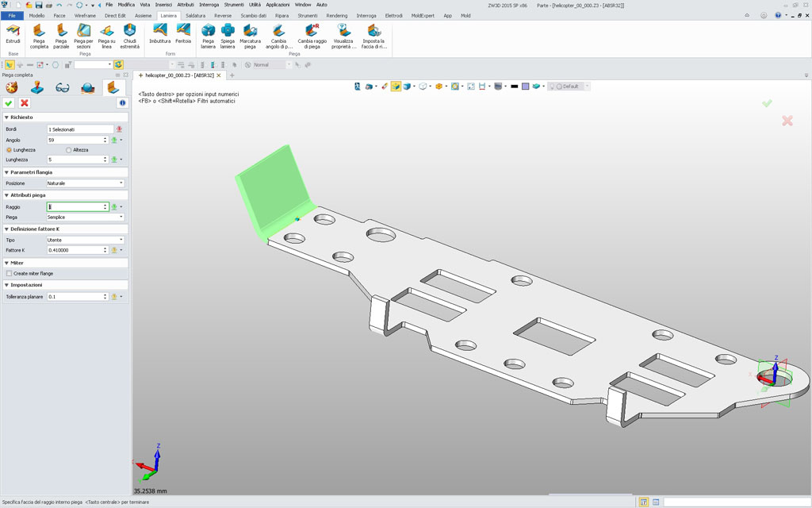812x508 pixels.
Task: Select the Altezza radio button
Action: (x=69, y=150)
